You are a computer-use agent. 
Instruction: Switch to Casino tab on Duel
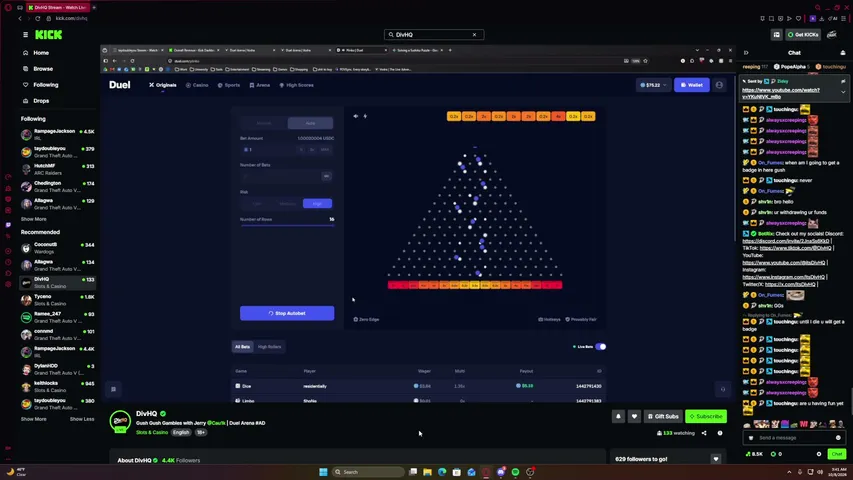point(197,85)
